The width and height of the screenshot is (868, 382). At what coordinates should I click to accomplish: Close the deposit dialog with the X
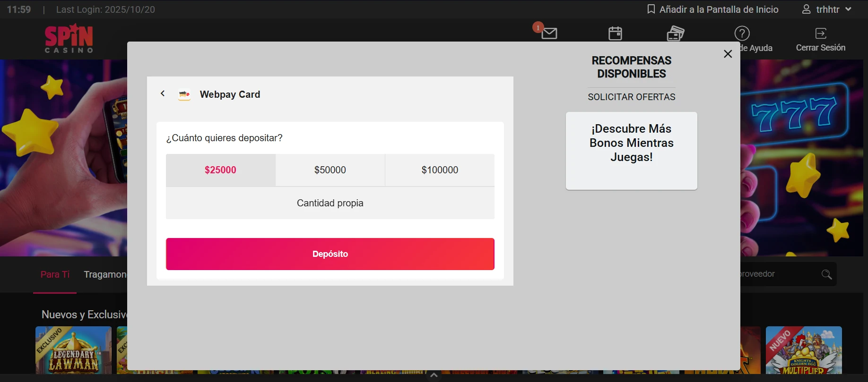pos(728,54)
